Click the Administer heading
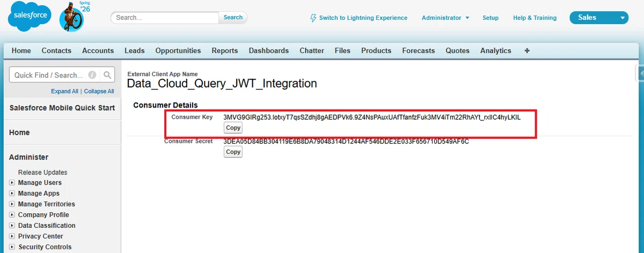The height and width of the screenshot is (253, 644). [29, 157]
